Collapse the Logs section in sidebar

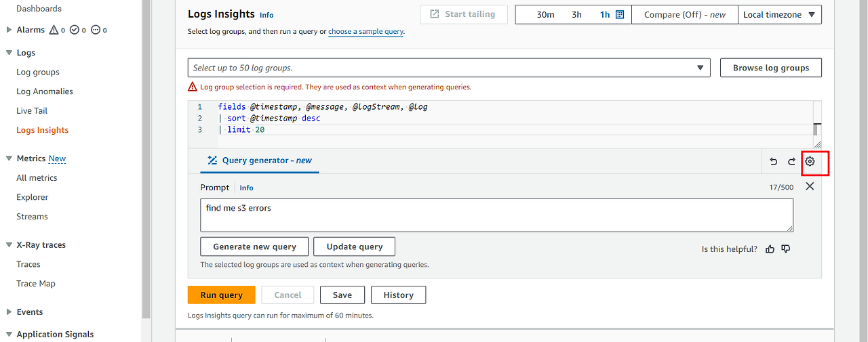[x=9, y=53]
